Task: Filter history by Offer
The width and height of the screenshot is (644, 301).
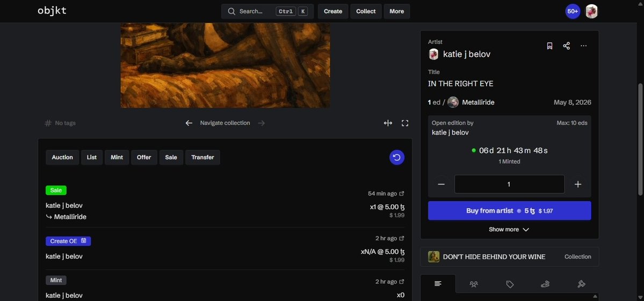Action: tap(144, 157)
